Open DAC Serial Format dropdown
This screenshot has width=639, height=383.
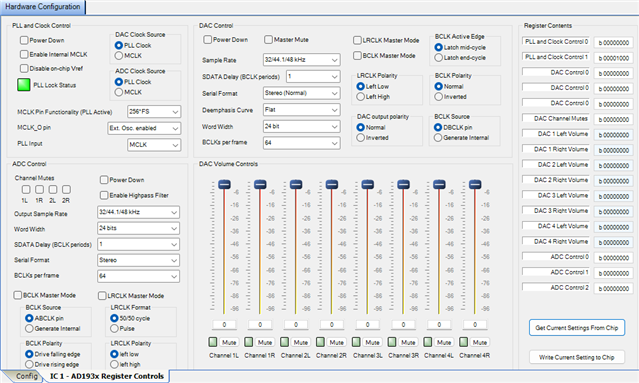tap(302, 93)
